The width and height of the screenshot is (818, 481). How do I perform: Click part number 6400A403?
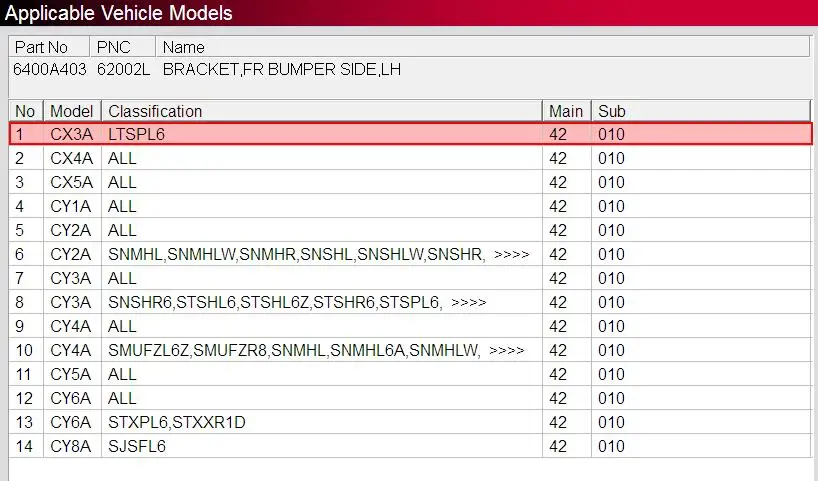pos(50,69)
